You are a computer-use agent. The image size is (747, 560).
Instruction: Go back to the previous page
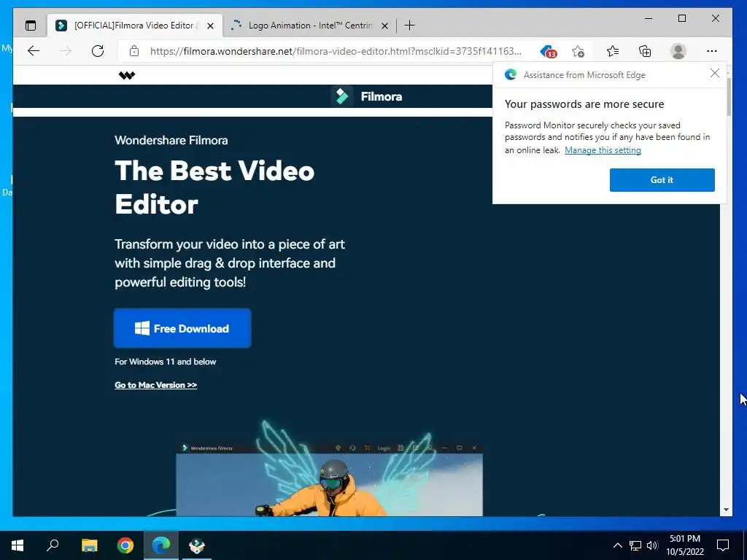[34, 51]
